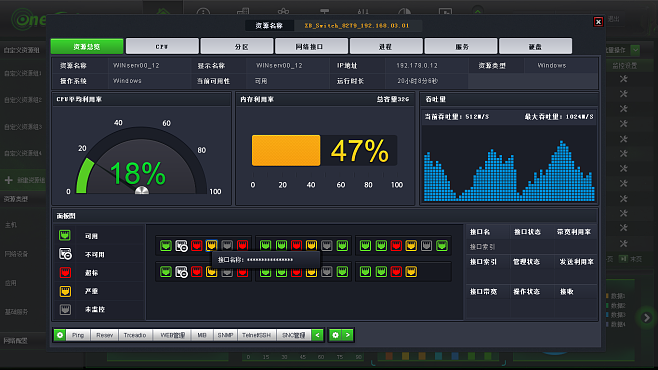Select first green port in top-left port group
The image size is (658, 370).
tap(166, 245)
